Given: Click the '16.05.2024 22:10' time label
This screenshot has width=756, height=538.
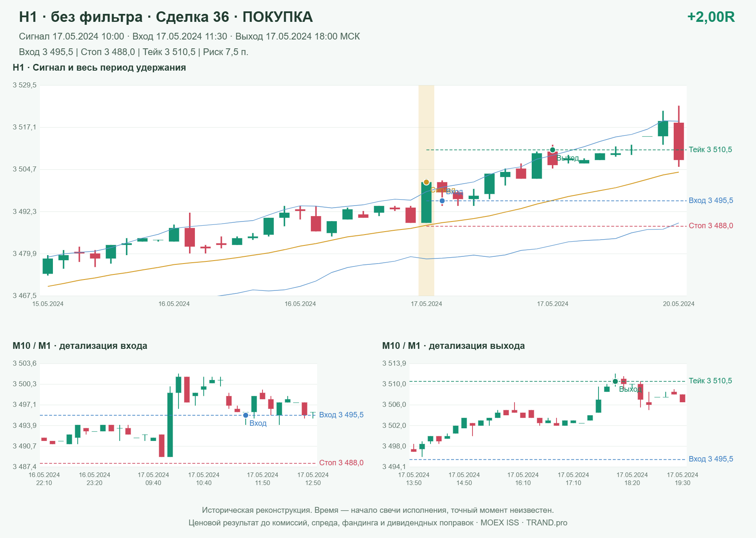Looking at the screenshot, I should pyautogui.click(x=44, y=479).
